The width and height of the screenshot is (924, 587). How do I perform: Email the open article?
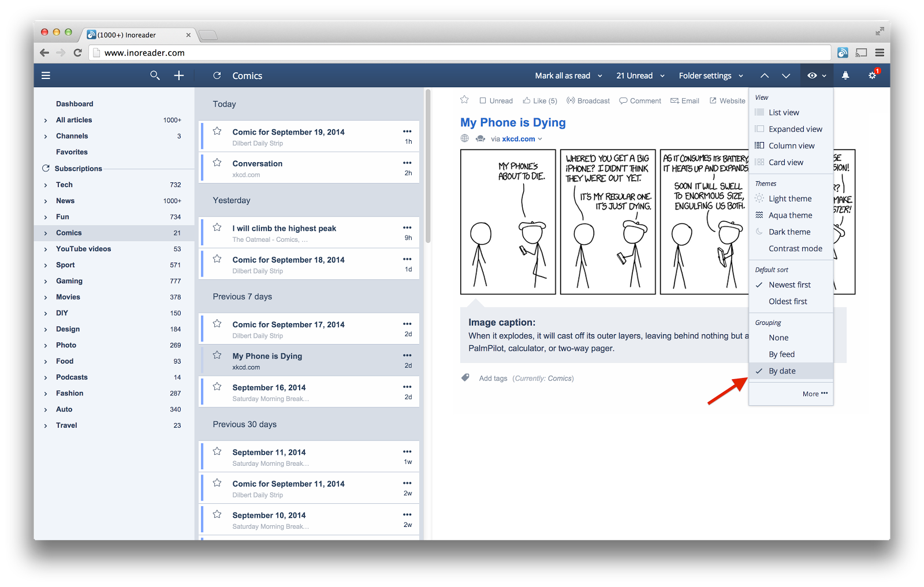[x=685, y=101]
